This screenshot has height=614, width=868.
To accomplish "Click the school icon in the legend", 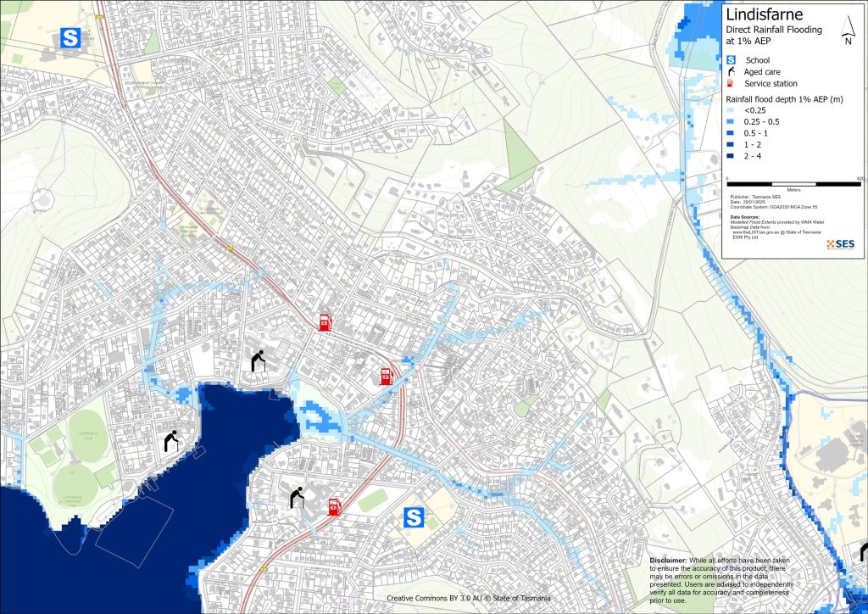I will [731, 60].
